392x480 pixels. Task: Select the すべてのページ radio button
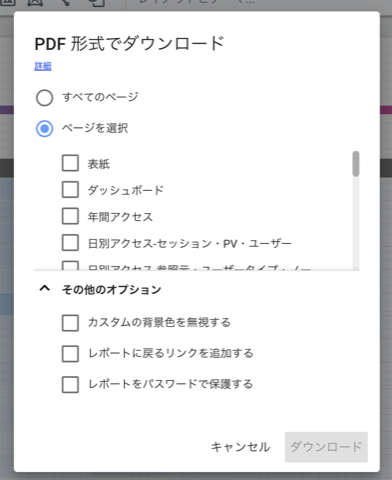click(45, 98)
